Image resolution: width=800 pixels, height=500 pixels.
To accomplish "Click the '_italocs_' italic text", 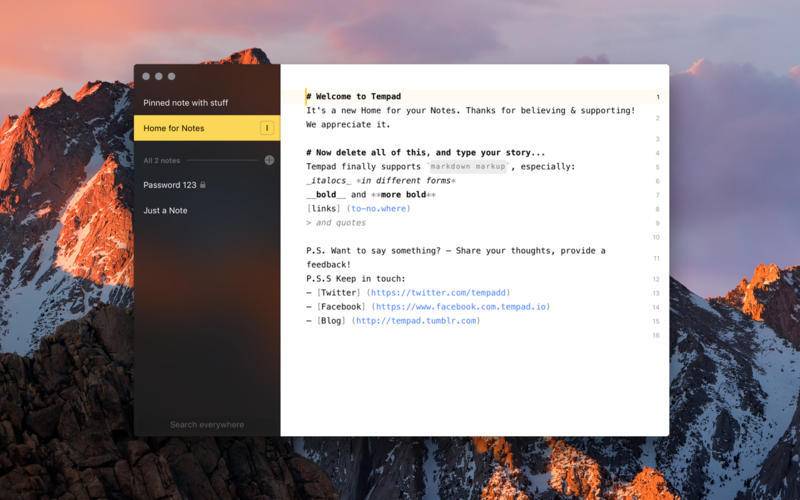I will click(x=329, y=180).
